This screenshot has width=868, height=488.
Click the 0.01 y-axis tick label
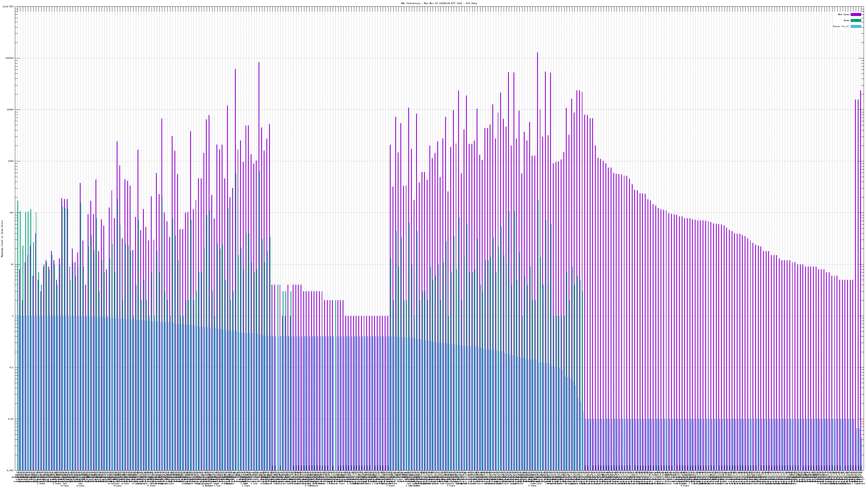tap(11, 419)
